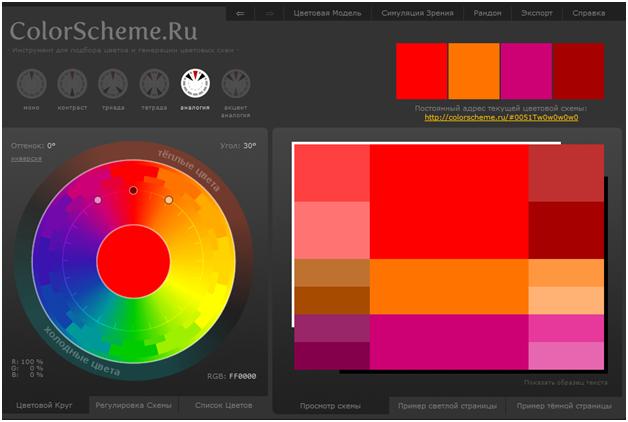Click the инверсия link under Оттенок
The height and width of the screenshot is (422, 628).
(x=26, y=158)
